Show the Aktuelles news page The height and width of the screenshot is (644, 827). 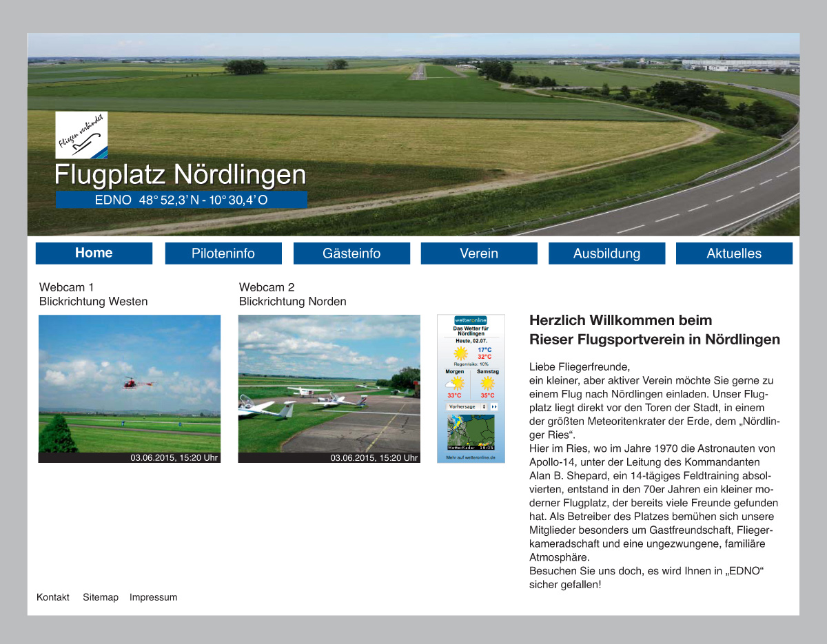click(x=734, y=253)
